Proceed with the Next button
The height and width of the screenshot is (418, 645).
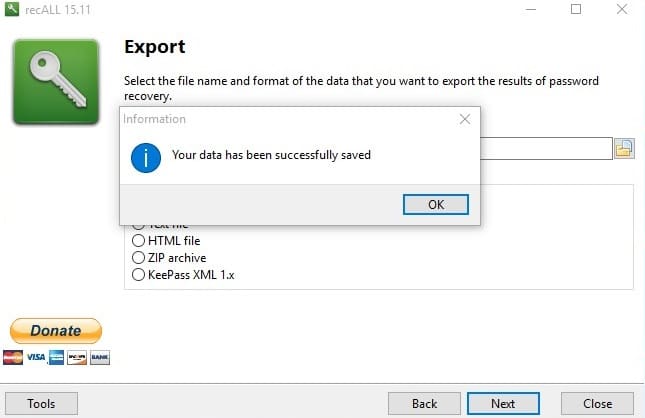coord(503,403)
